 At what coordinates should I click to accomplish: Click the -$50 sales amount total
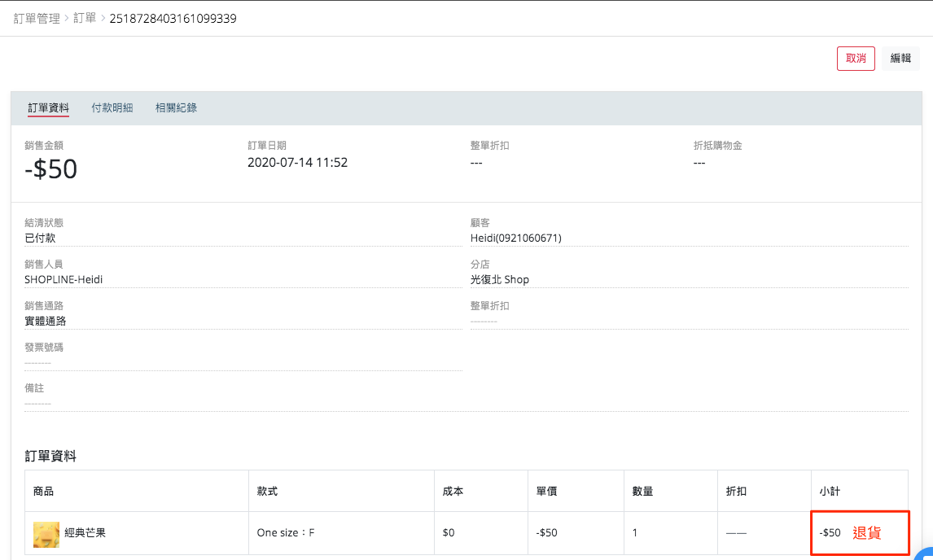point(50,169)
